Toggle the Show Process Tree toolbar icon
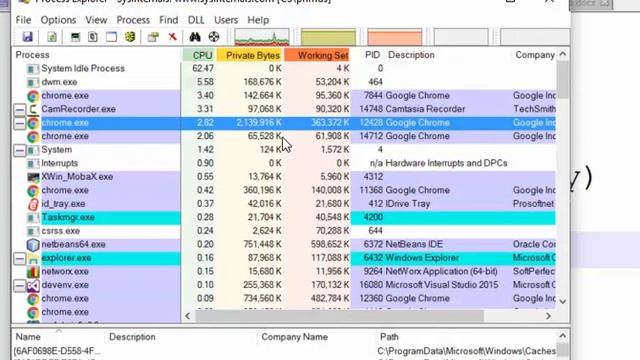640x360 pixels. (93, 37)
